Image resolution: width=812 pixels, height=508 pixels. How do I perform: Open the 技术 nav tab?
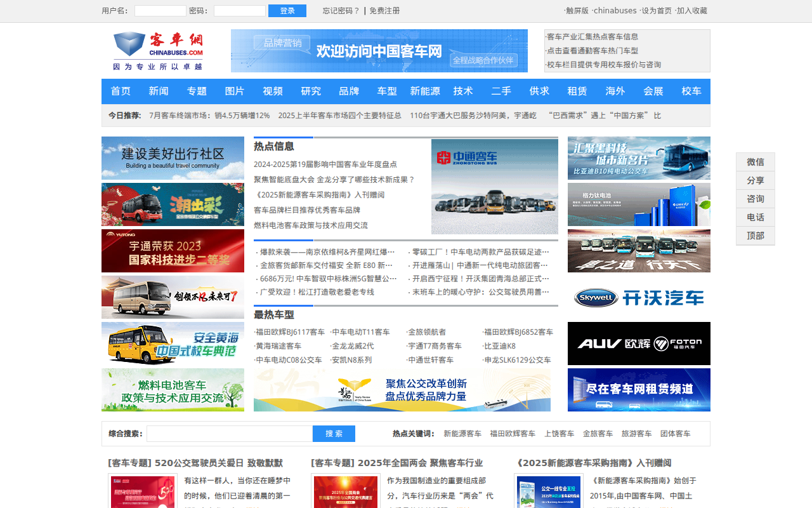coord(463,91)
